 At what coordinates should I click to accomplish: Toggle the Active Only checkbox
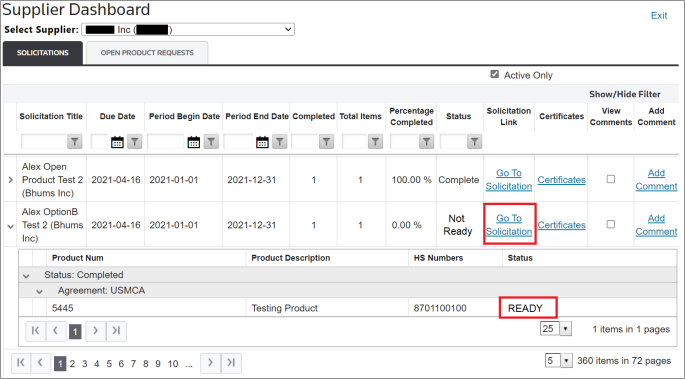tap(495, 74)
